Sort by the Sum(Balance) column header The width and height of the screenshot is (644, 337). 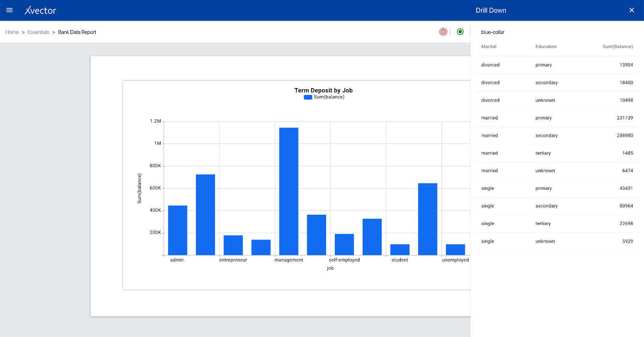617,47
